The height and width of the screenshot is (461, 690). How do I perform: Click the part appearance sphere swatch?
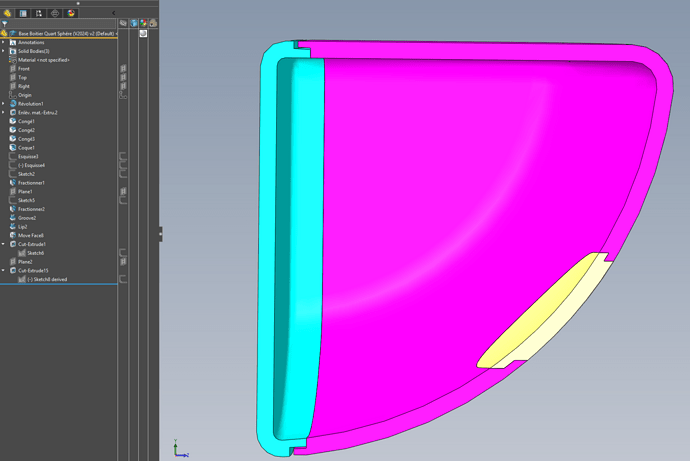pos(143,33)
